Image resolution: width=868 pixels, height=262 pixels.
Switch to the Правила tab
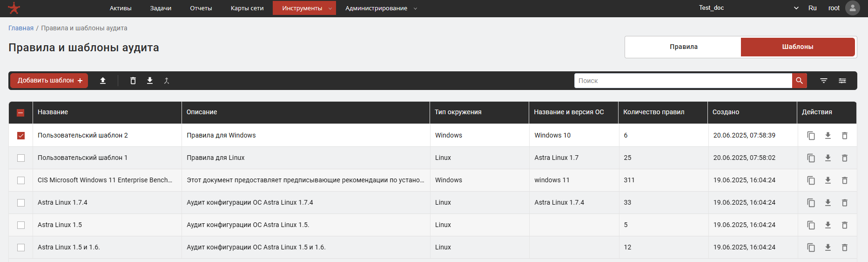click(683, 47)
